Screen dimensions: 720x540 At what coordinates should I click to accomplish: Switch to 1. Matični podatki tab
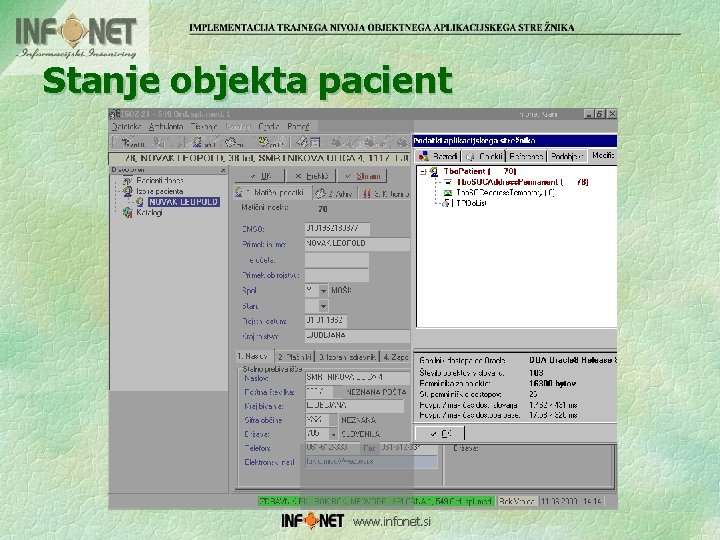point(273,193)
